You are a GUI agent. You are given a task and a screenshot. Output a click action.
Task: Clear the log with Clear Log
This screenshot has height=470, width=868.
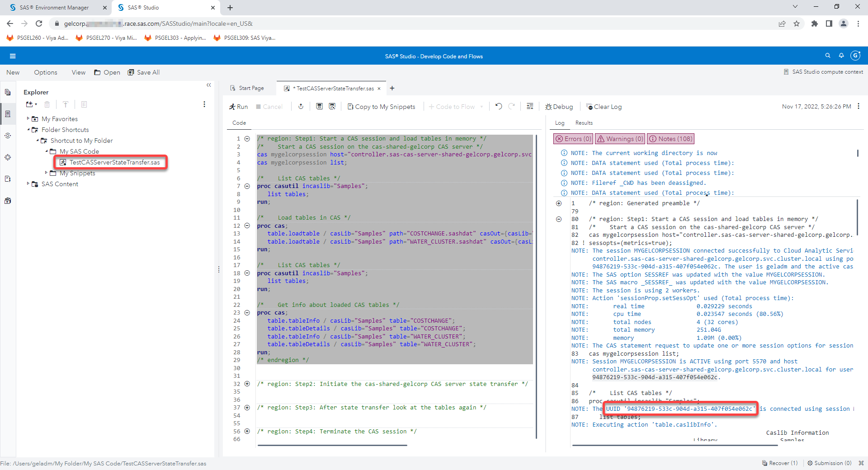(x=604, y=107)
